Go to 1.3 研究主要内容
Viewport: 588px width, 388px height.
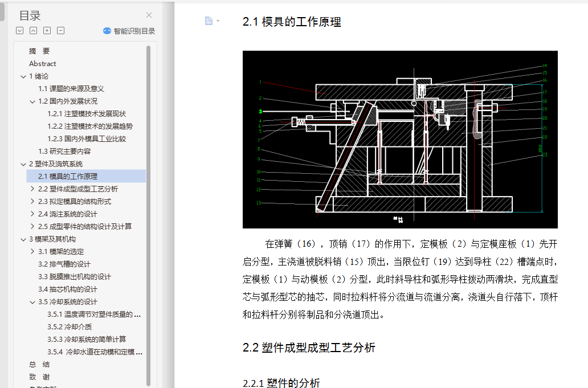point(64,152)
